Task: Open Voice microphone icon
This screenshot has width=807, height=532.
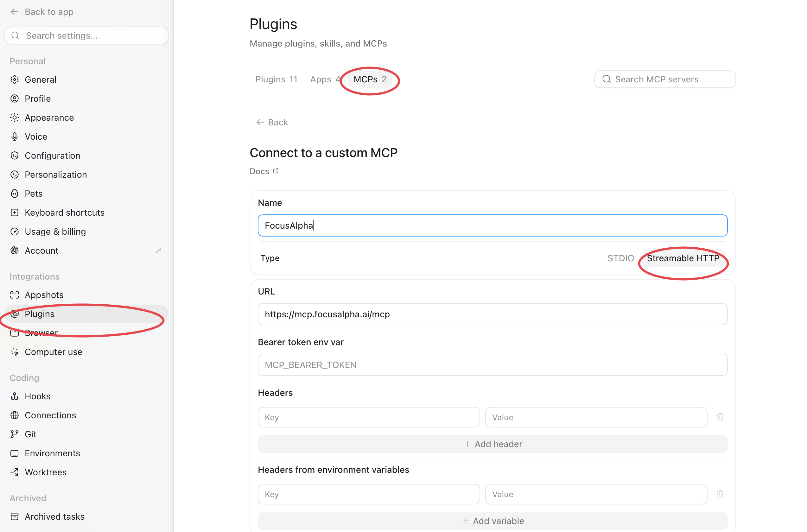Action: (15, 136)
